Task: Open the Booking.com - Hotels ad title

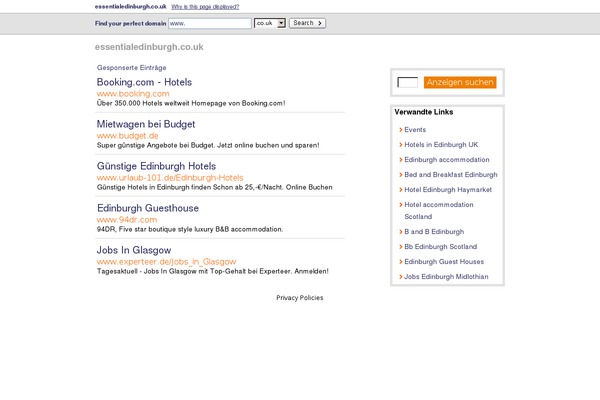Action: coord(144,82)
